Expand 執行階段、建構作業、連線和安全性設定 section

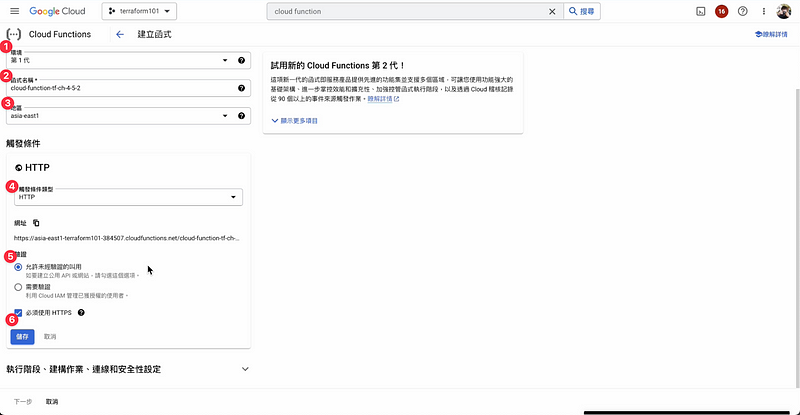point(128,369)
